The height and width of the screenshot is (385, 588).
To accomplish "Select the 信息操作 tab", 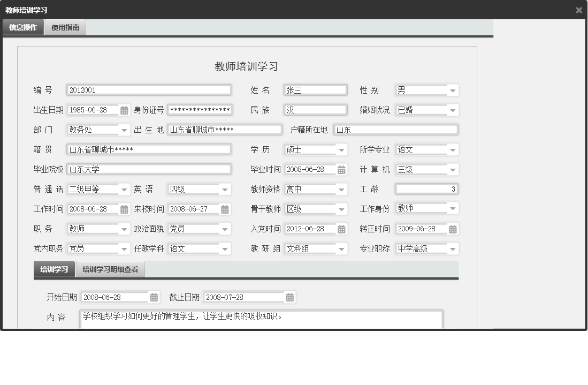I will click(x=24, y=27).
